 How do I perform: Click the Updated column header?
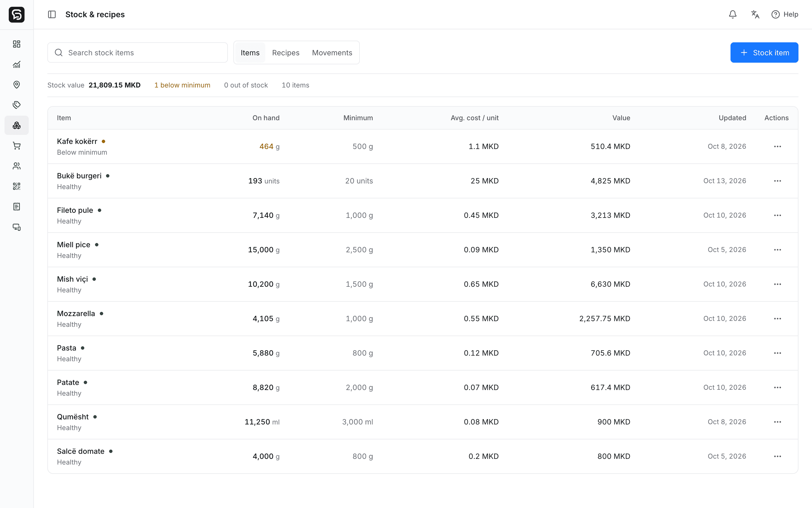pos(732,118)
